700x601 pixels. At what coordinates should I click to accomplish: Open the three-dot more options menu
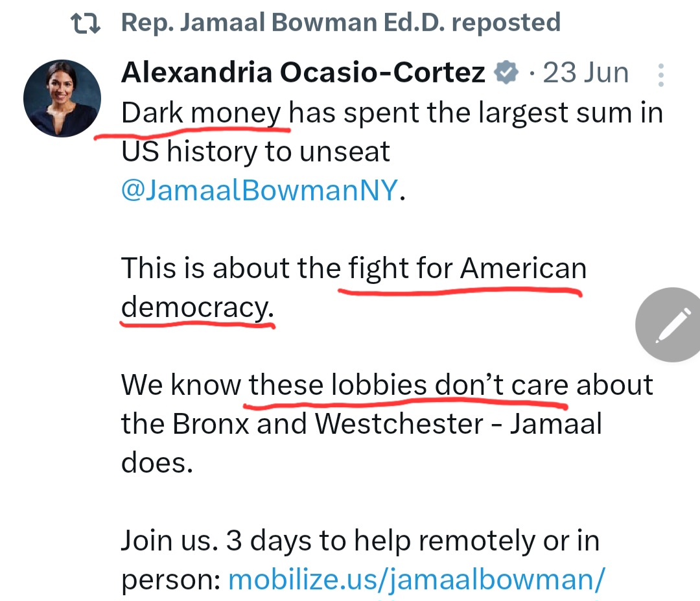(660, 75)
